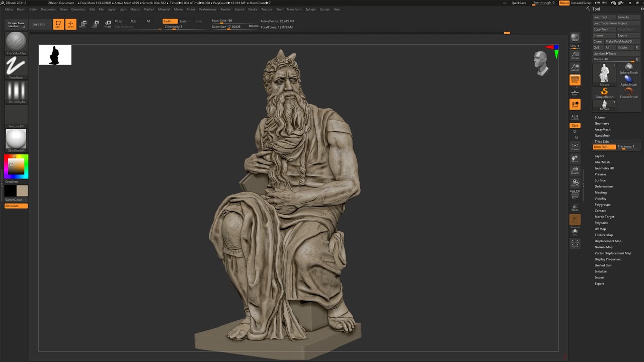Viewport: 644px width, 362px height.
Task: Click the L.Sym local symmetry icon
Action: click(575, 118)
